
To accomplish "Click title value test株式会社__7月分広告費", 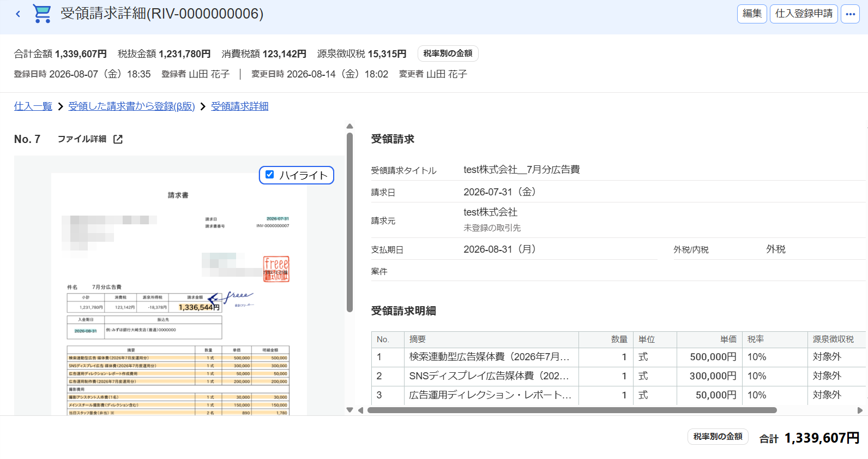I will pos(521,170).
